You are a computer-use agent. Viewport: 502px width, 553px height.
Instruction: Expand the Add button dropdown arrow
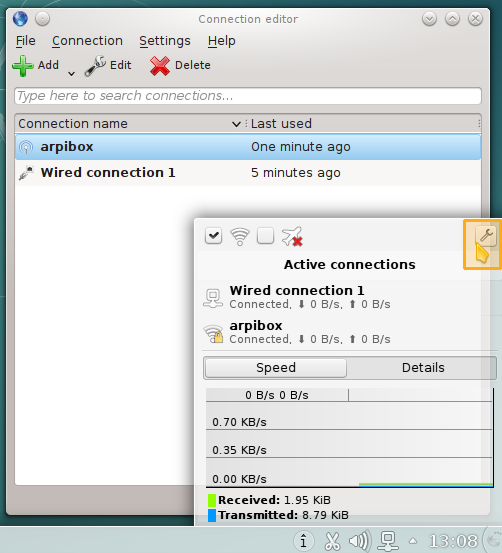click(71, 74)
